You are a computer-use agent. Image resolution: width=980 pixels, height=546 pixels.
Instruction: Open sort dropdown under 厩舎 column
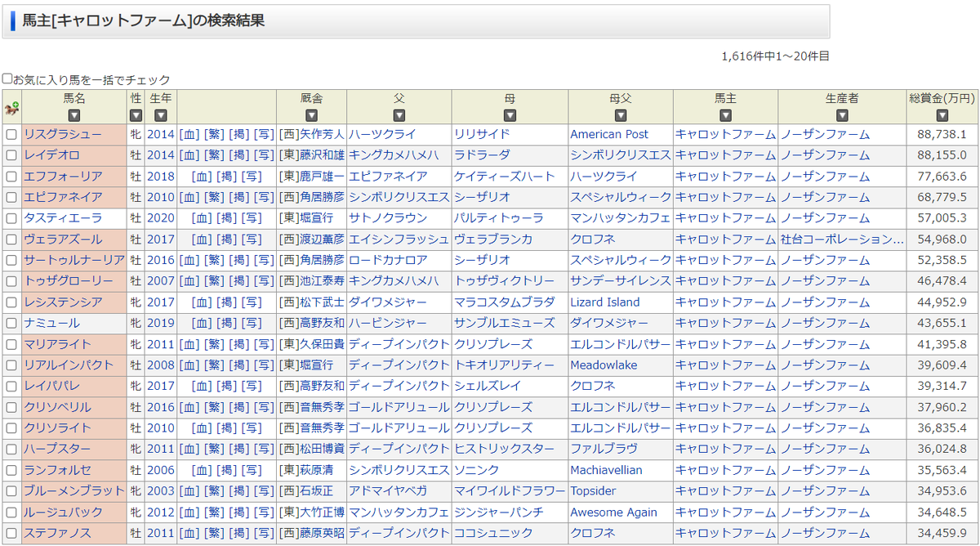311,115
